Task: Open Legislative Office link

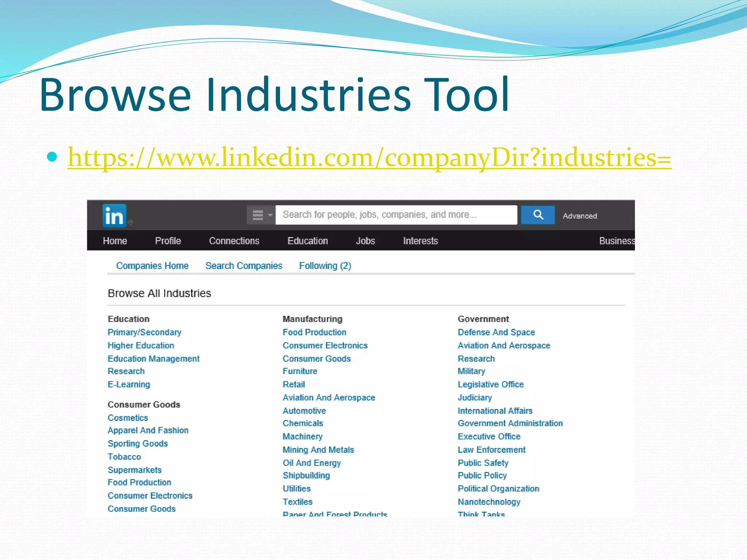Action: 491,385
